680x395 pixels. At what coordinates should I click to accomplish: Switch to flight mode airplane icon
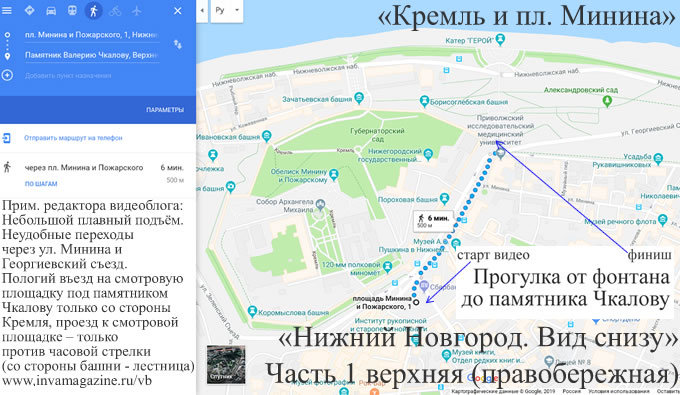pyautogui.click(x=137, y=11)
